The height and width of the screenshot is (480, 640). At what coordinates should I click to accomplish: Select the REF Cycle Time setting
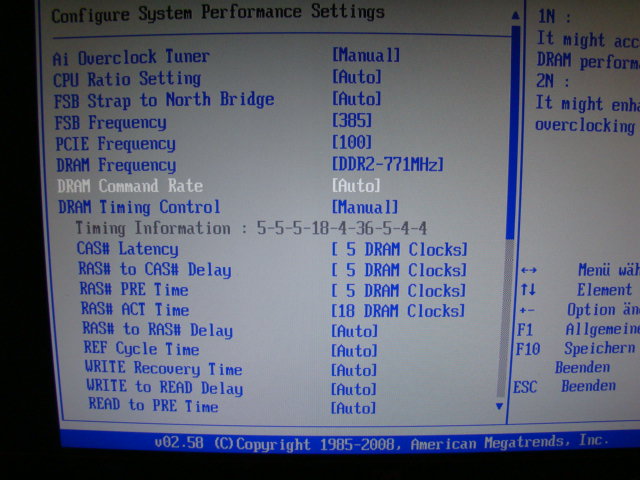pos(141,348)
